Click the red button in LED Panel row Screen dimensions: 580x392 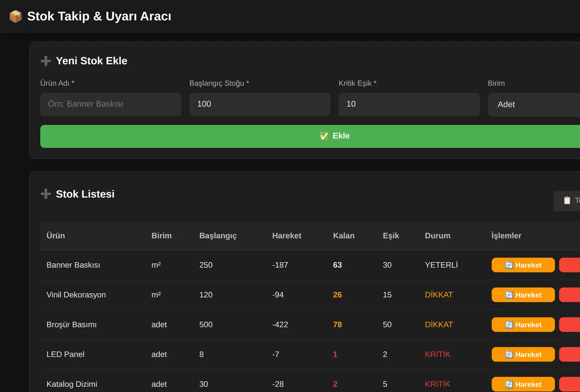pos(569,355)
